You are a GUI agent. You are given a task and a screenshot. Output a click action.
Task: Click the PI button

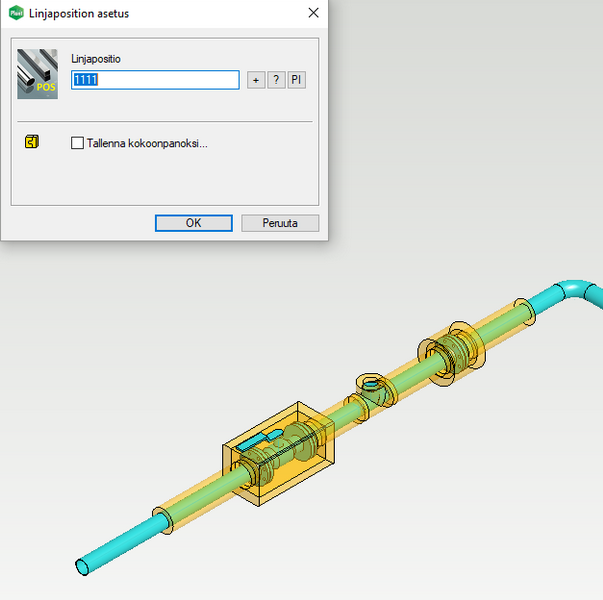pyautogui.click(x=296, y=80)
